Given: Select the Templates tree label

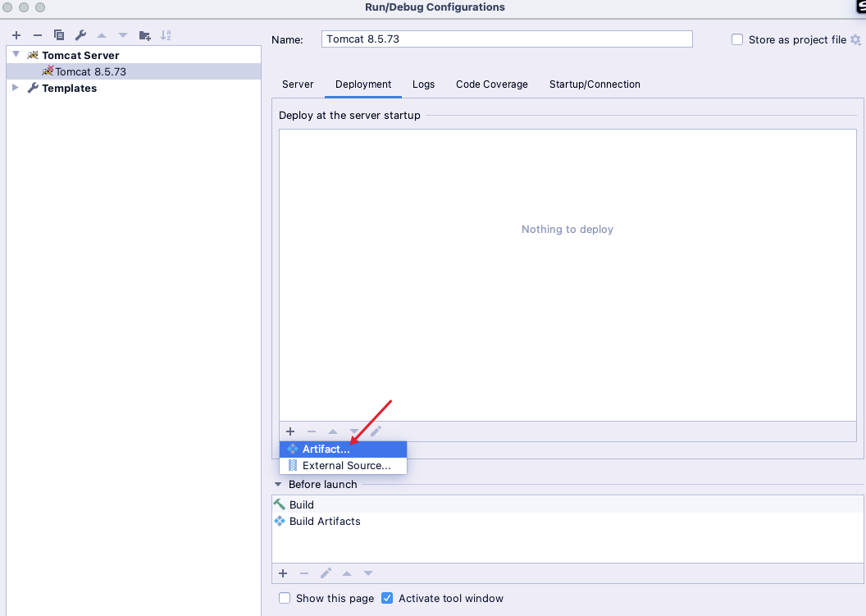Looking at the screenshot, I should 70,89.
